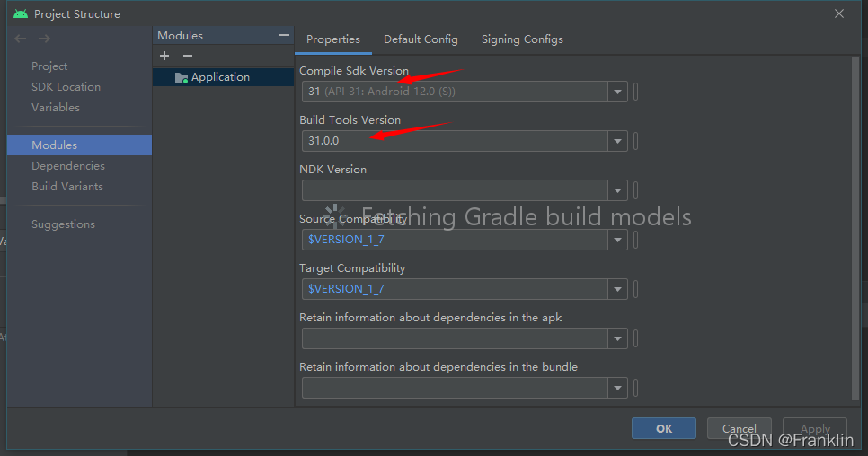This screenshot has width=868, height=456.
Task: Add a new module with plus icon
Action: 164,56
